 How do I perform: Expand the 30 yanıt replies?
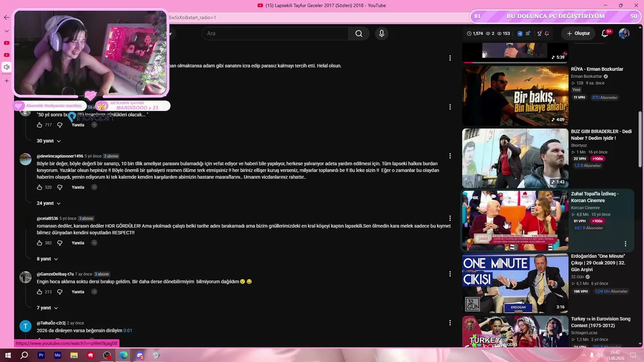pos(49,141)
